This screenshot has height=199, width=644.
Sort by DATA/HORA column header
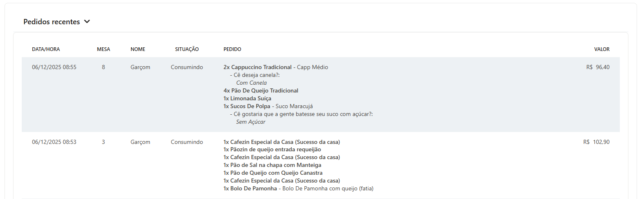pos(46,49)
